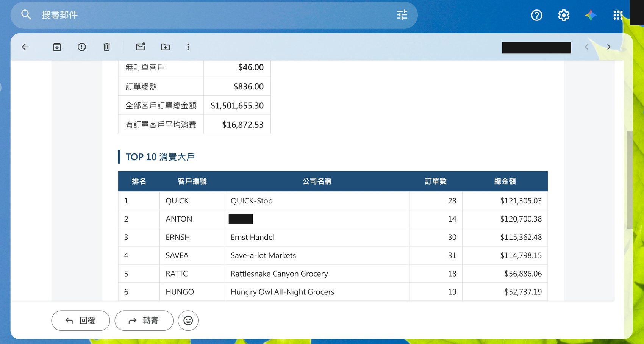Click the $121,305.03 total amount
Screen dimensions: 644x344
tap(521, 201)
